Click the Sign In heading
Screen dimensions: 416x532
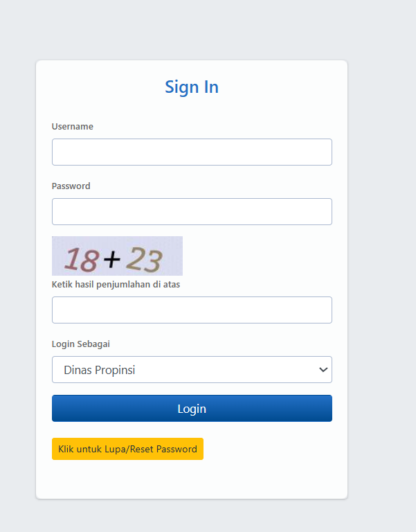coord(192,87)
